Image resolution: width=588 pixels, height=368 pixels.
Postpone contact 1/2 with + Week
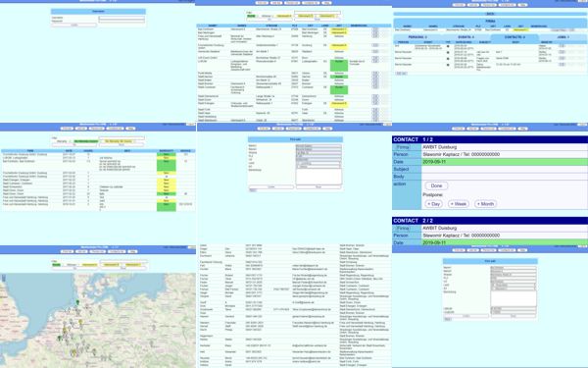click(459, 204)
